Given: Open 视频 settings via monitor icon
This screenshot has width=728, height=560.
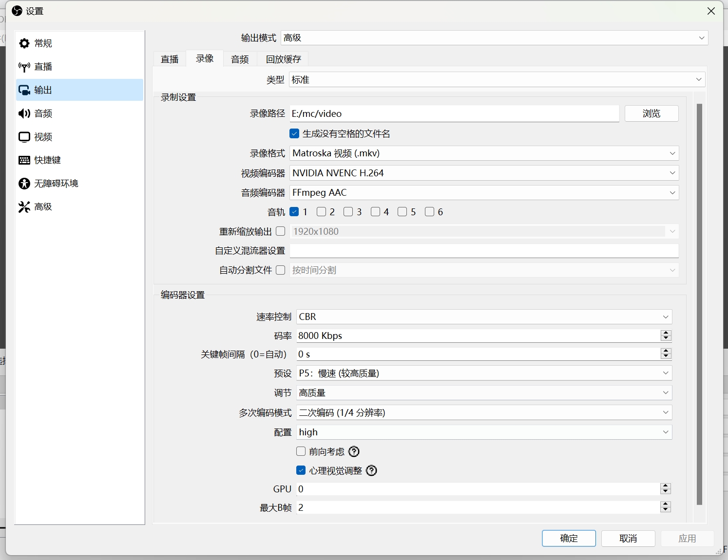Looking at the screenshot, I should [x=24, y=137].
